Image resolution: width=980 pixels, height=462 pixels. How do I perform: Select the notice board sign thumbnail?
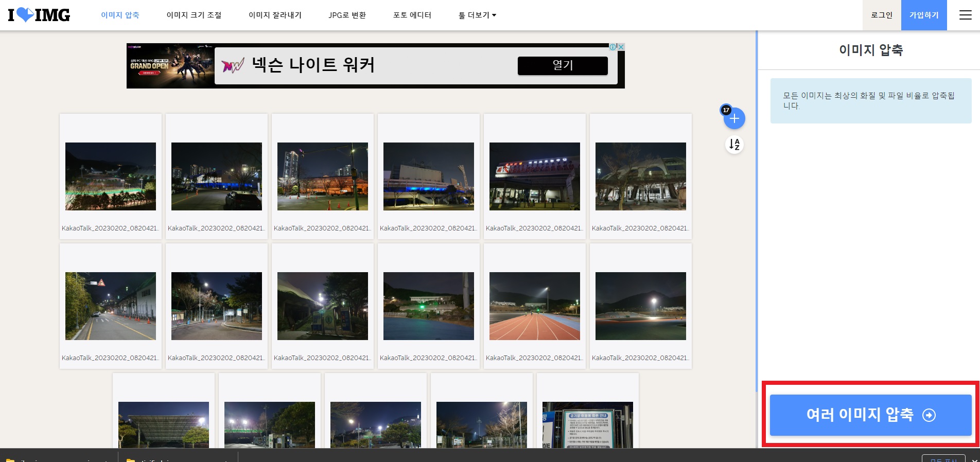tap(588, 425)
